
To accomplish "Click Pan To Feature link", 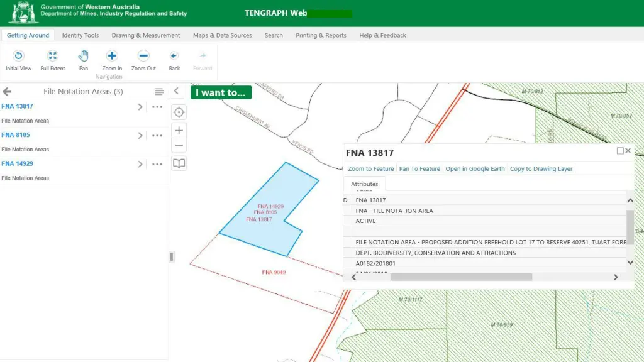I will click(x=419, y=168).
